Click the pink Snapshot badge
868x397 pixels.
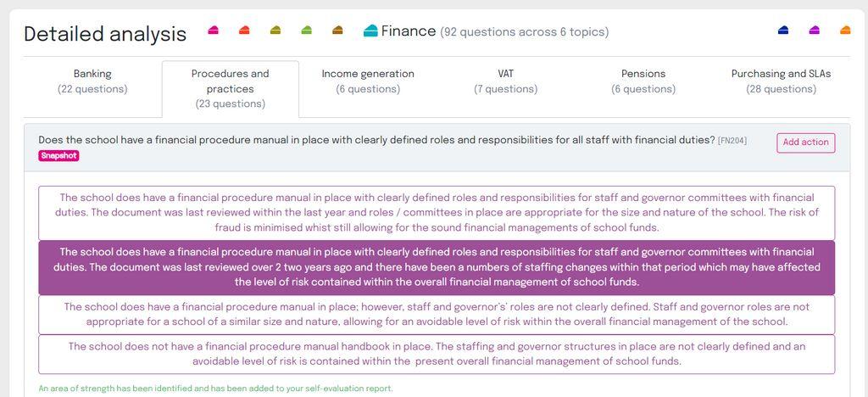coord(58,156)
